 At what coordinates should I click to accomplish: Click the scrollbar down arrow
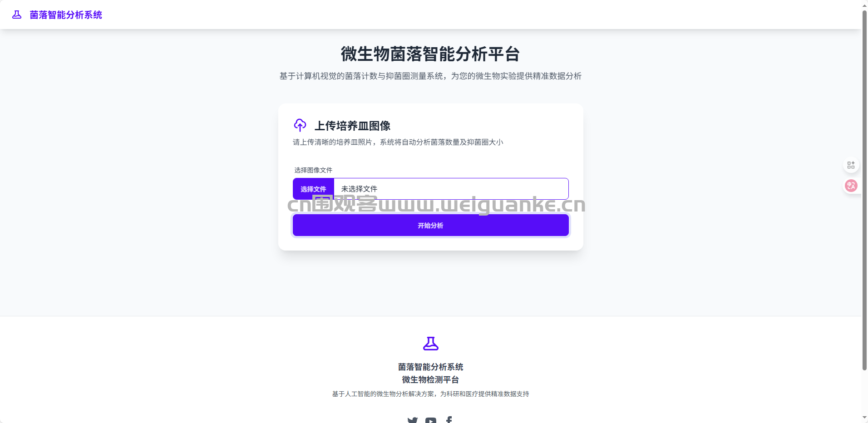864,418
